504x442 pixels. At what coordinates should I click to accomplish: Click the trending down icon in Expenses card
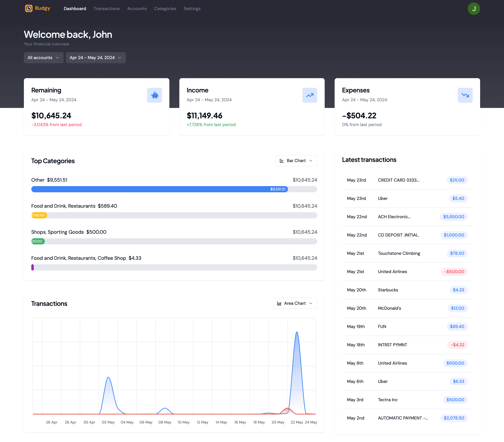tap(465, 95)
